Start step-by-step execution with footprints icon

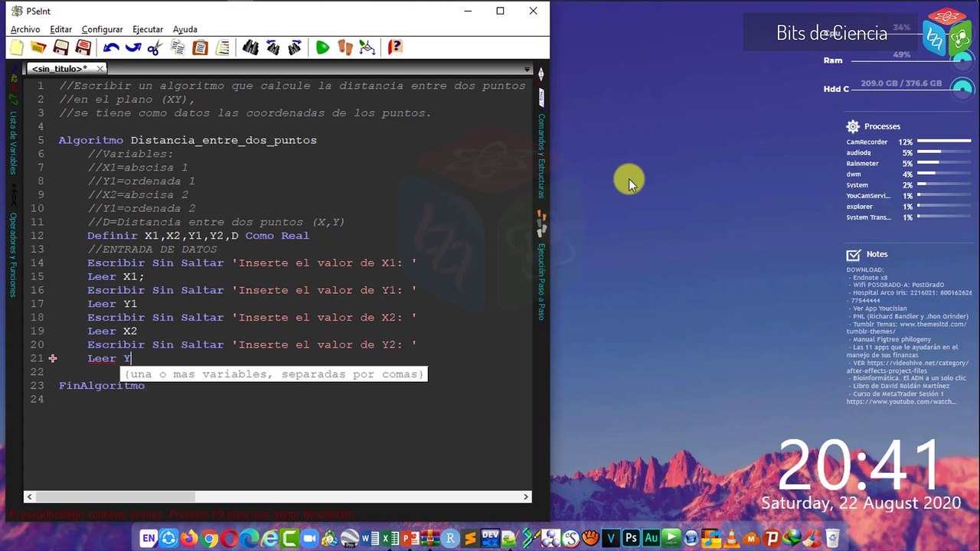(x=345, y=48)
